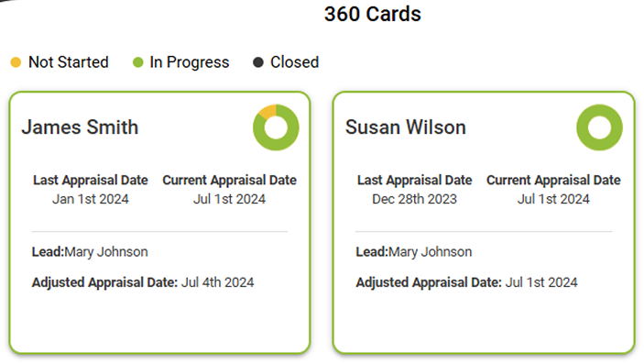Click James Smith's Current Appraisal Date value

click(x=230, y=199)
